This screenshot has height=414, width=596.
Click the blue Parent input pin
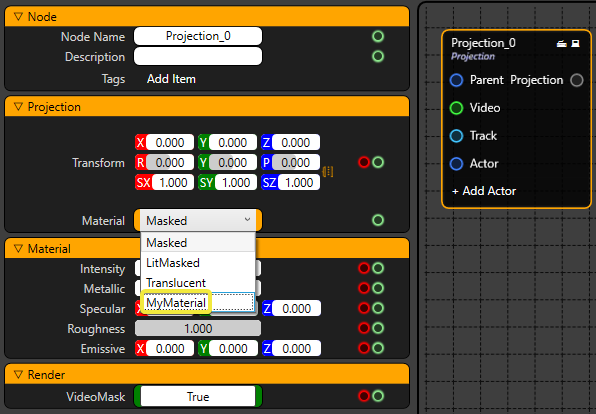(456, 80)
